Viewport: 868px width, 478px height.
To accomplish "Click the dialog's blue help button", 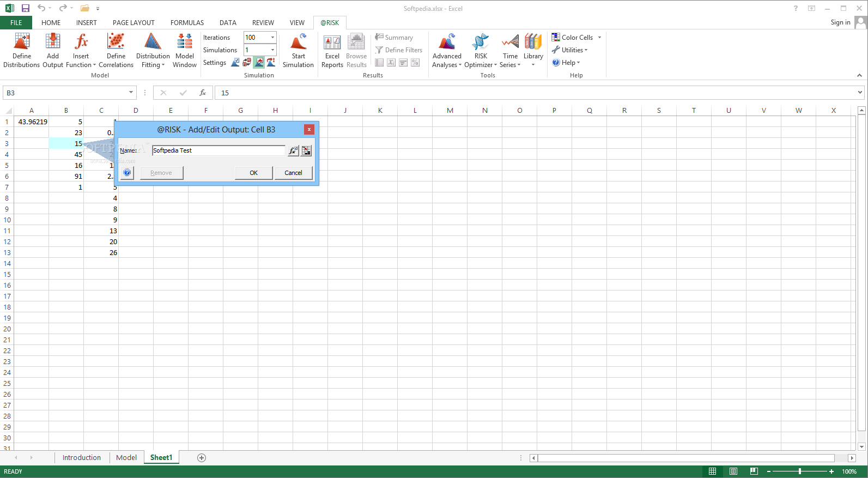I will coord(127,172).
